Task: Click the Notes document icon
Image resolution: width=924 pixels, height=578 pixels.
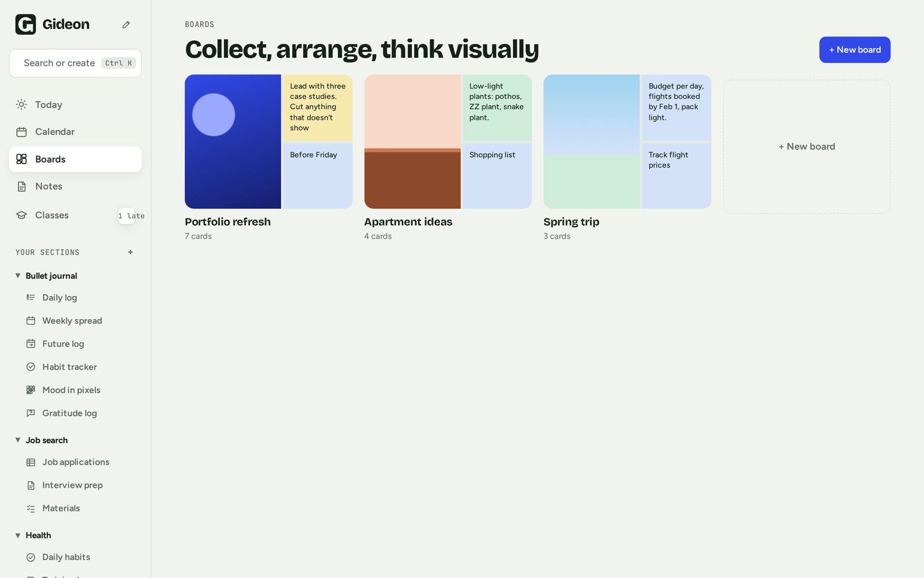Action: coord(21,186)
